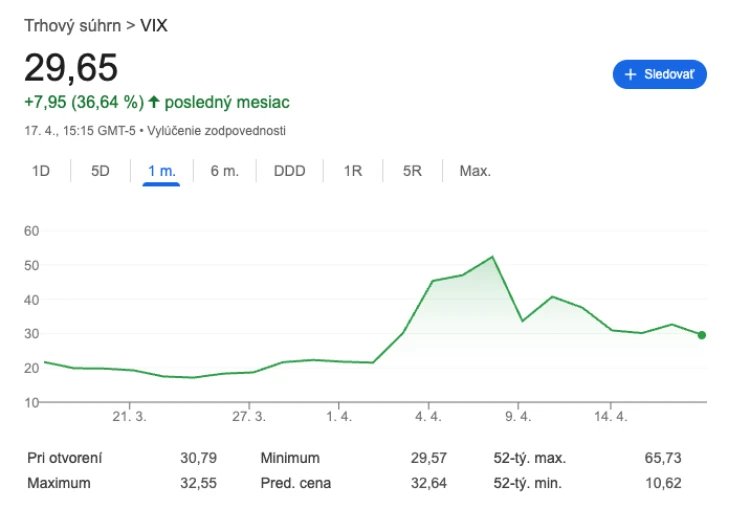
Task: Click the 14. 4. date axis marker
Action: pyautogui.click(x=610, y=416)
